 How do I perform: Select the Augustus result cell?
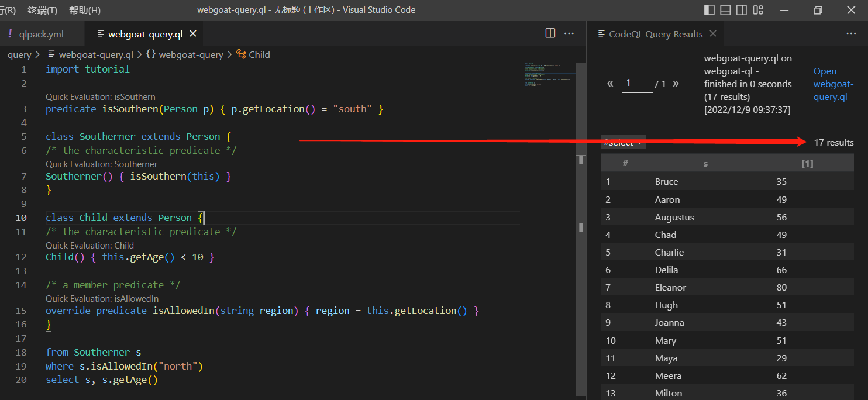pyautogui.click(x=674, y=217)
